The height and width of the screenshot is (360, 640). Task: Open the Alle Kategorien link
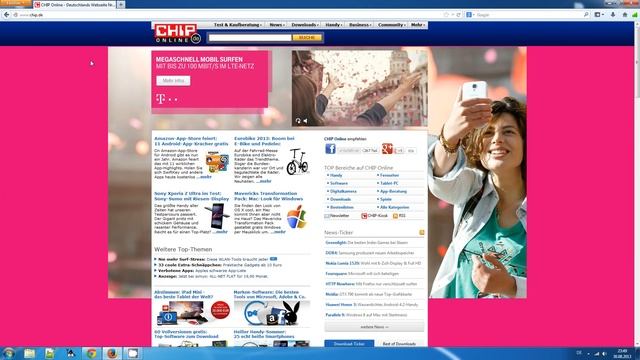tap(394, 207)
